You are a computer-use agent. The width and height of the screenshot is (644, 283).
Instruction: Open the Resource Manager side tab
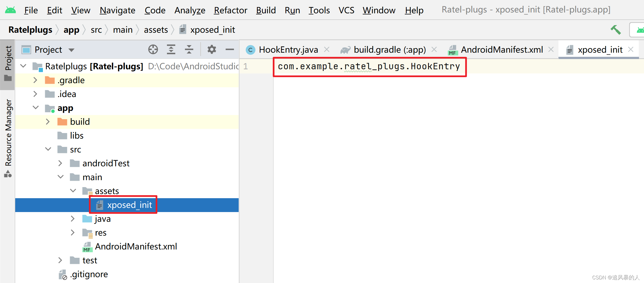click(x=8, y=138)
